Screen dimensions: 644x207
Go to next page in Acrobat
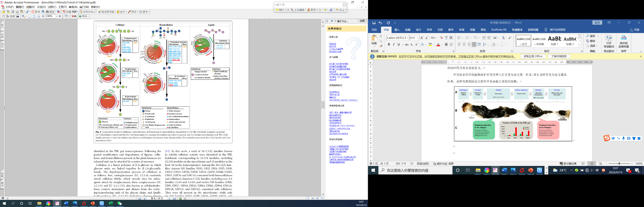click(170, 199)
